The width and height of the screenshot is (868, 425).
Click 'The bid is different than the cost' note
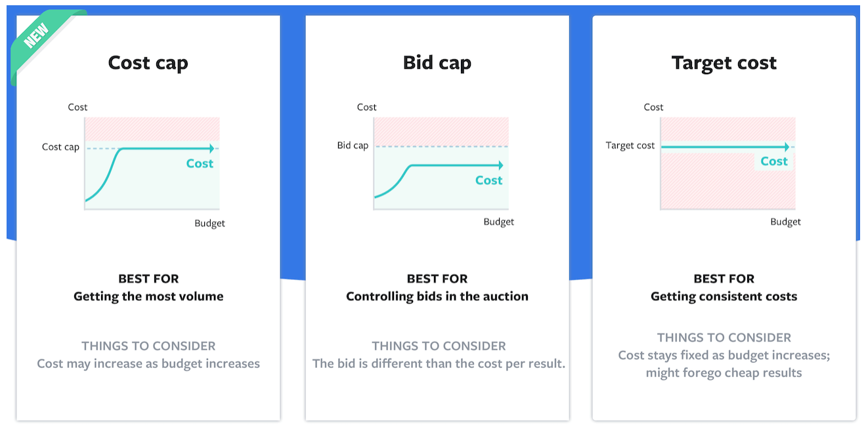click(439, 363)
